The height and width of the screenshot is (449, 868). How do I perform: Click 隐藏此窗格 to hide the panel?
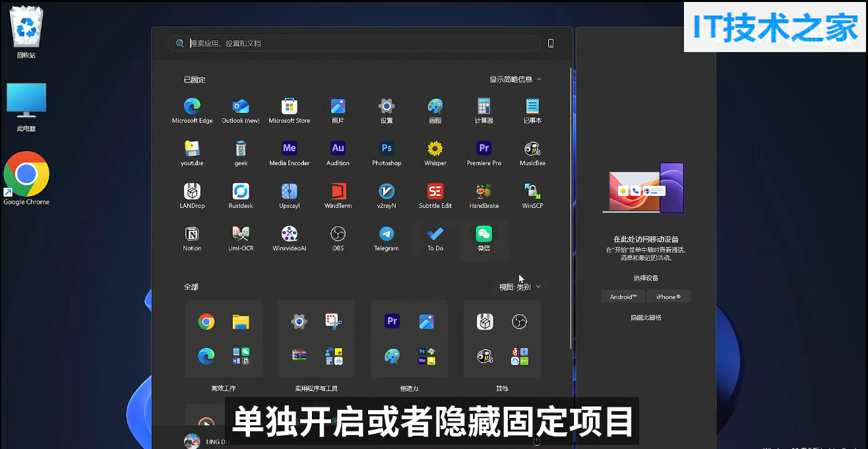click(646, 318)
